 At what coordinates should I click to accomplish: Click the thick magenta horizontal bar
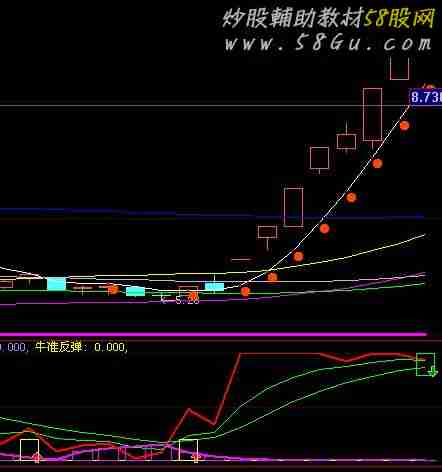pyautogui.click(x=213, y=334)
